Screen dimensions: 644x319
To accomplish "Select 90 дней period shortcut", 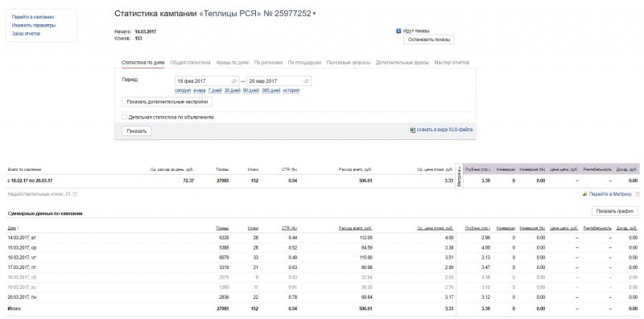I will click(x=251, y=90).
